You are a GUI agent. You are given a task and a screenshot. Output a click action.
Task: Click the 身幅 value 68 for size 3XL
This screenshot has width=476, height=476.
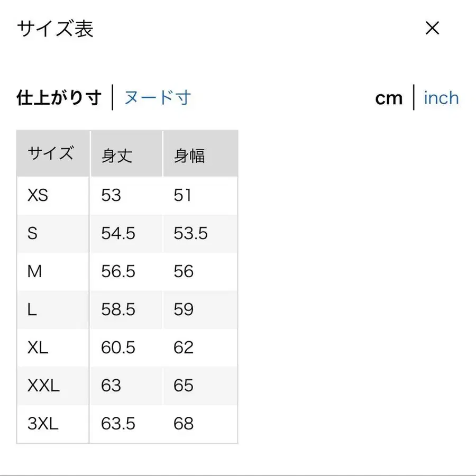click(x=183, y=424)
